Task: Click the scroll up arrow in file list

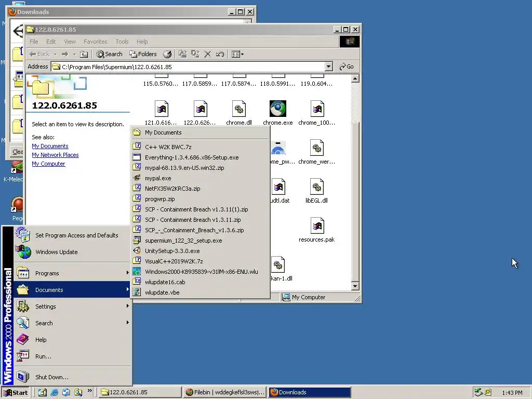Action: pos(355,79)
